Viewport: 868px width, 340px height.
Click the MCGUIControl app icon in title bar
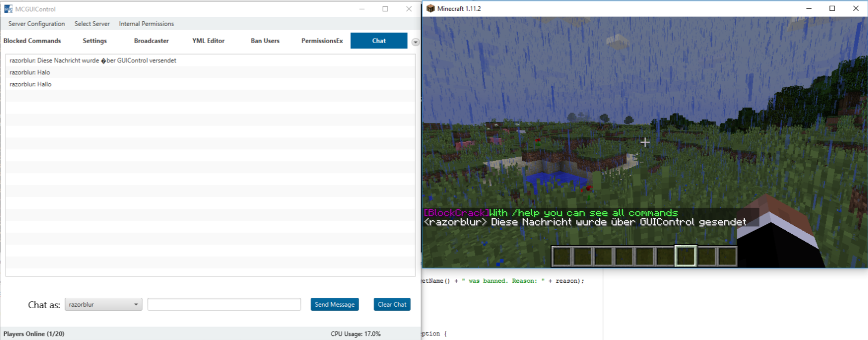pyautogui.click(x=8, y=9)
